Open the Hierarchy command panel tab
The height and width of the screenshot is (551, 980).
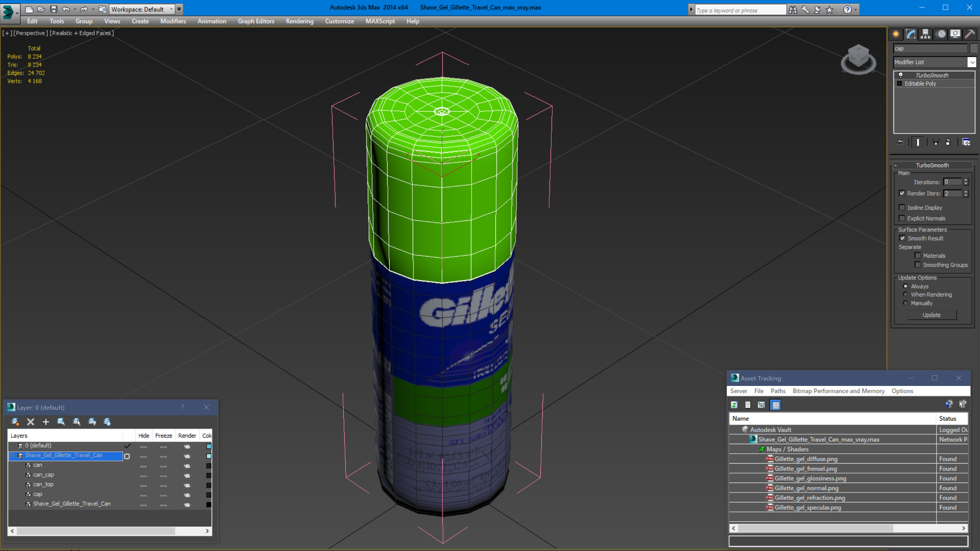(925, 34)
